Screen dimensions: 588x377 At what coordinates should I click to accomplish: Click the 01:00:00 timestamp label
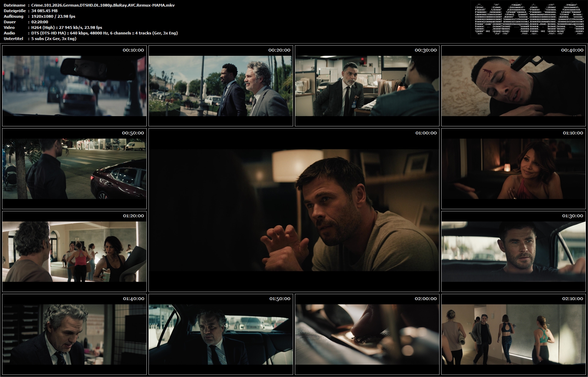(426, 133)
